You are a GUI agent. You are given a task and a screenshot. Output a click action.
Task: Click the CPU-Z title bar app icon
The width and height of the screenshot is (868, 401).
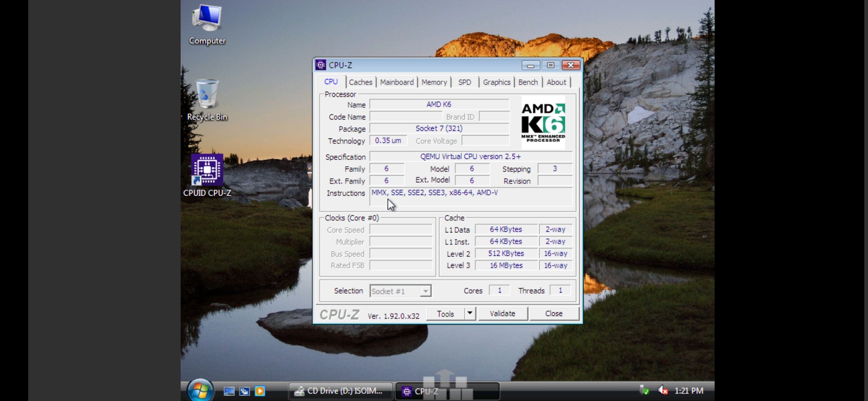321,65
